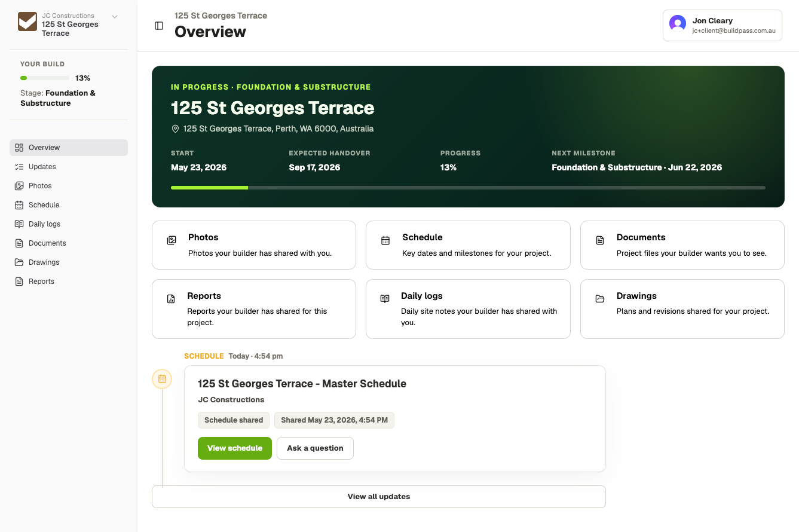Click the Documents file icon in sidebar
Viewport: 799px width, 532px height.
point(19,243)
